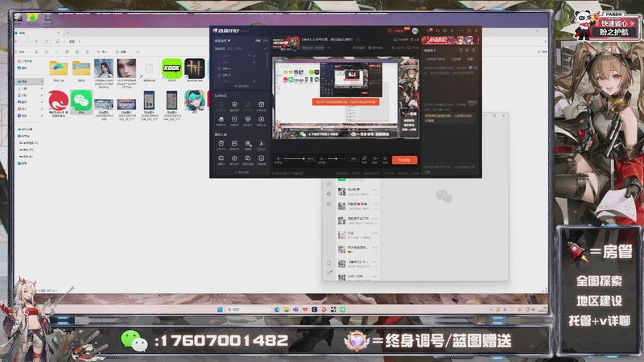Screen dimensions: 644x362
Task: Open the New dropdown at Explorer toolbar start
Action: pos(22,51)
